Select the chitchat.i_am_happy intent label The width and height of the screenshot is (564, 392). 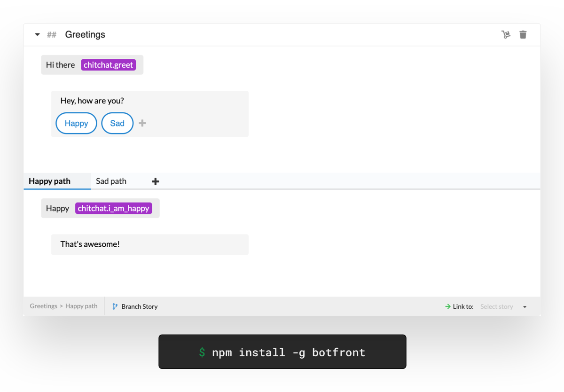113,208
